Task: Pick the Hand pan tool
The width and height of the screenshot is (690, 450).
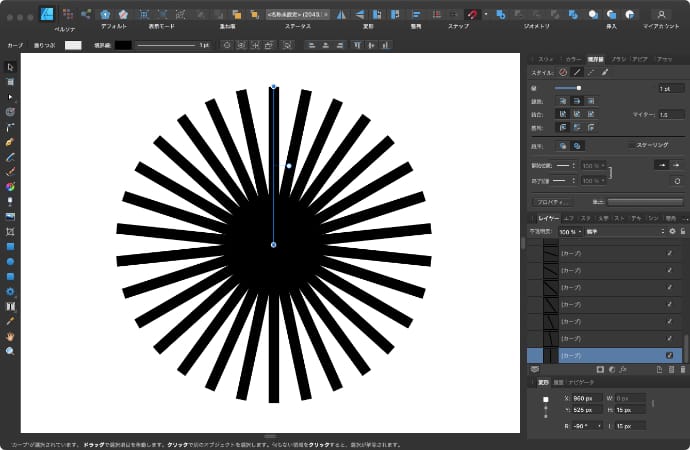Action: click(10, 336)
